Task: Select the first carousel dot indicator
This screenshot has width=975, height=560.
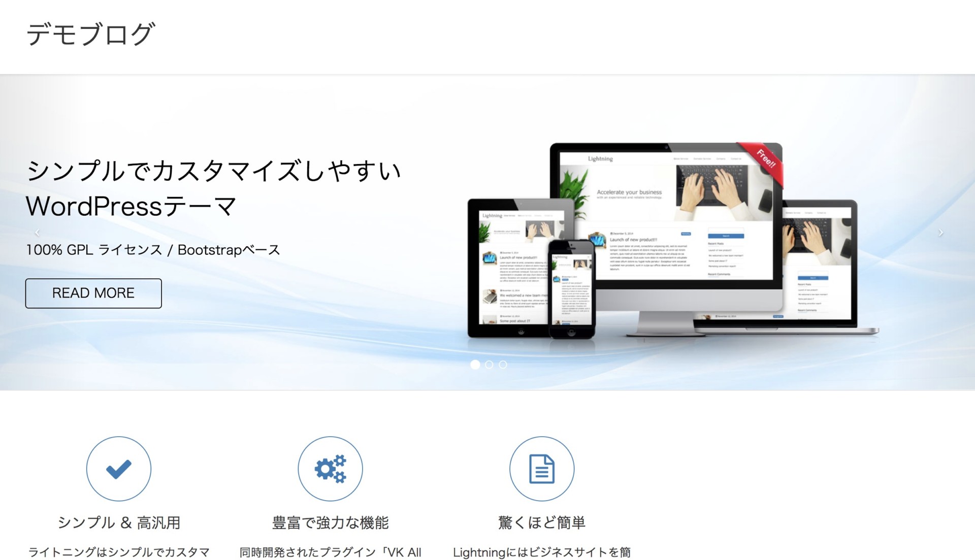Action: point(475,365)
